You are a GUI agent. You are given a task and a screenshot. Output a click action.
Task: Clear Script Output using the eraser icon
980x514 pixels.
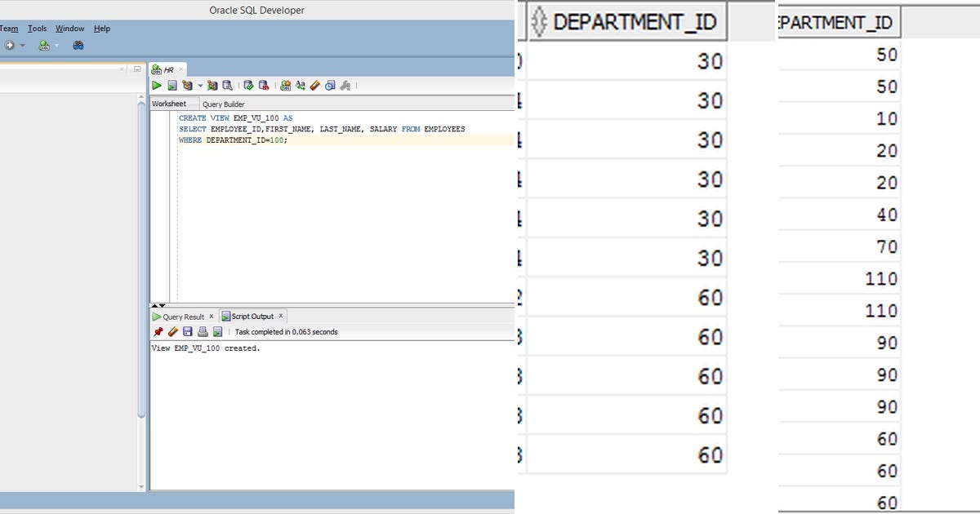point(171,331)
